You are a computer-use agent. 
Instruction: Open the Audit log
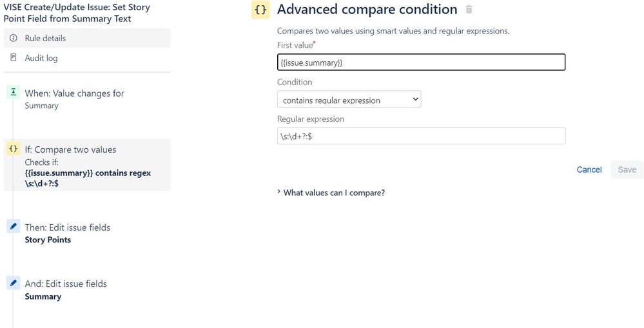[41, 58]
